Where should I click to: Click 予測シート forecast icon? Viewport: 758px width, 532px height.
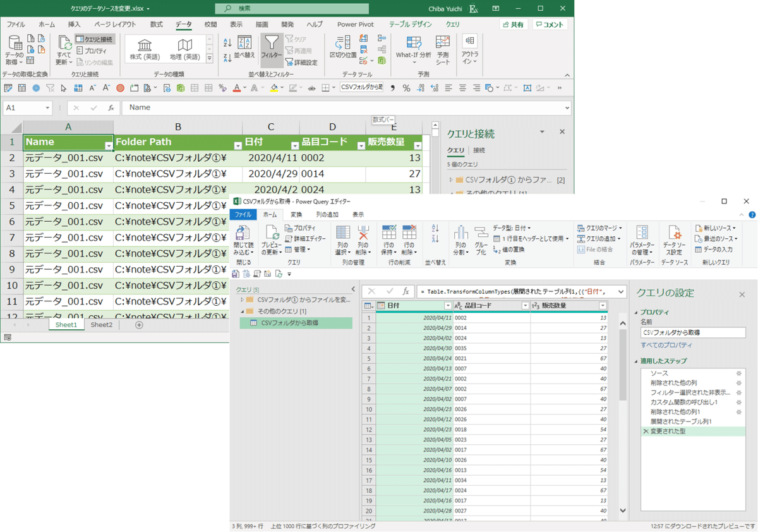[x=443, y=50]
